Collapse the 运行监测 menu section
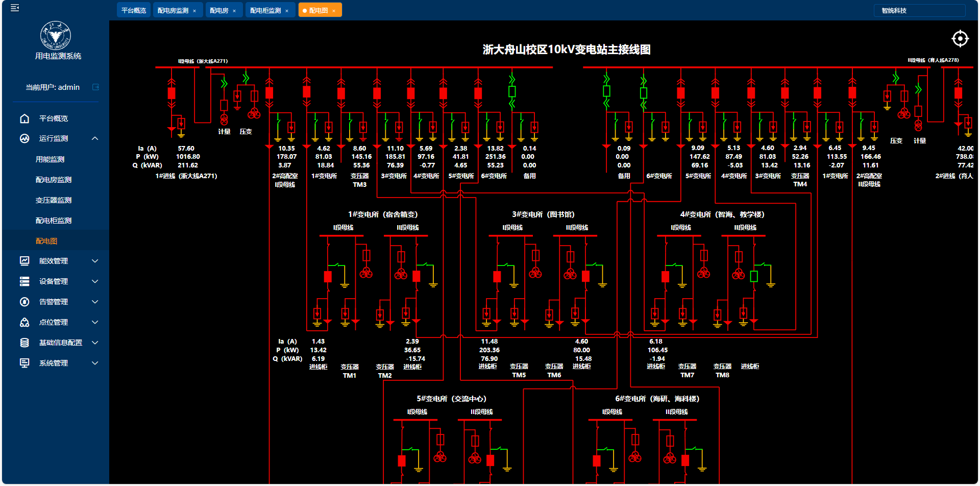 pos(95,138)
